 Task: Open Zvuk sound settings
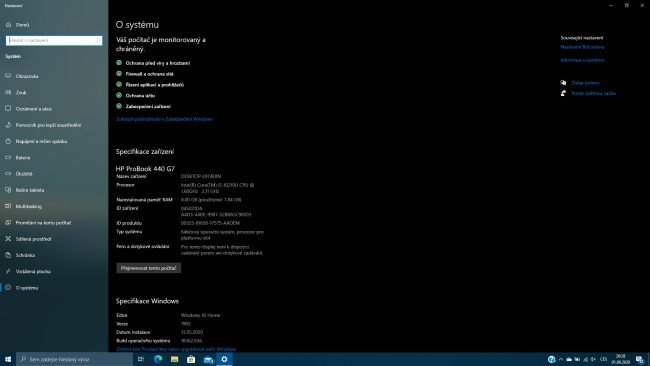pos(16,92)
